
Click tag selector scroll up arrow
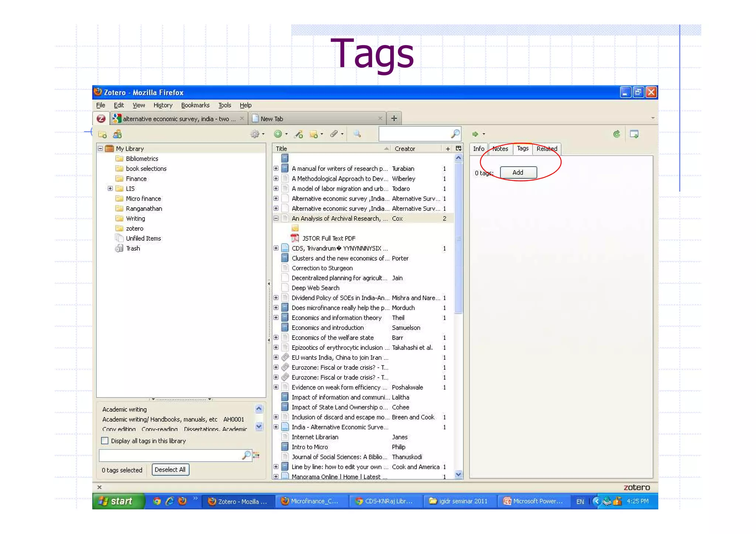click(x=259, y=409)
